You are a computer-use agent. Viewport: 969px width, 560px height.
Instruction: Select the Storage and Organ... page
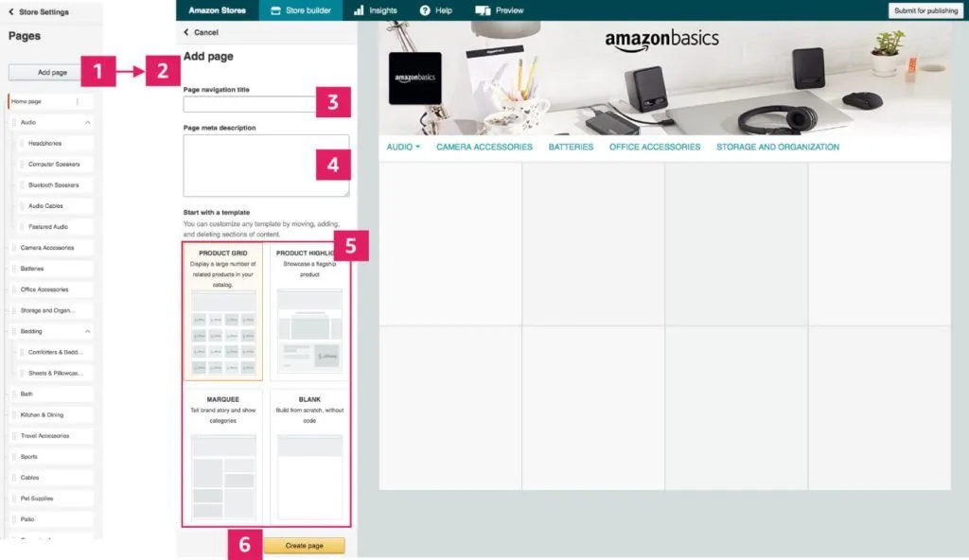click(x=52, y=310)
